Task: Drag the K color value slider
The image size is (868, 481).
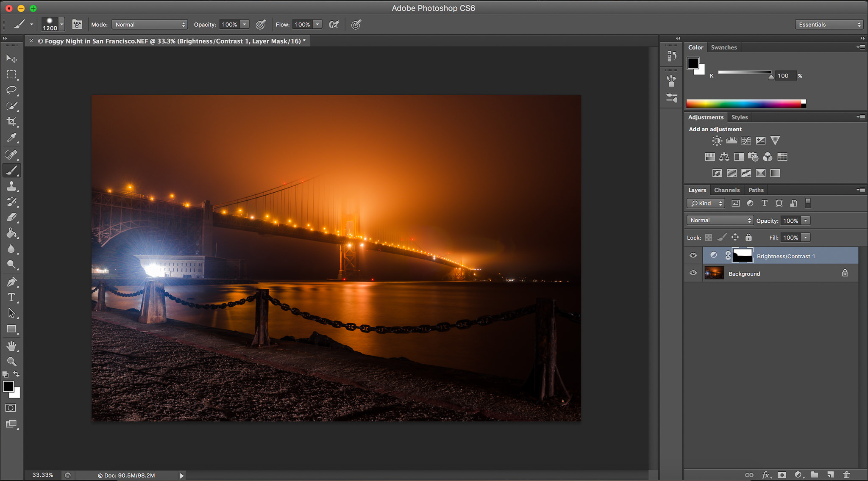Action: pos(770,76)
